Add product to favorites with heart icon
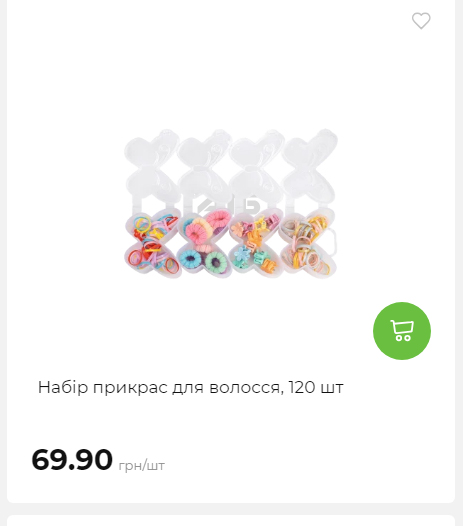This screenshot has height=526, width=463. pos(421,20)
